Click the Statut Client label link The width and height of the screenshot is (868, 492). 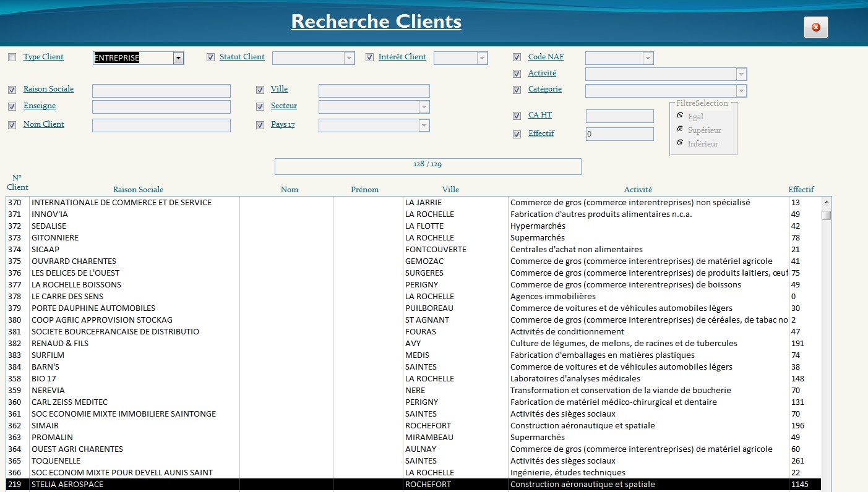click(242, 57)
